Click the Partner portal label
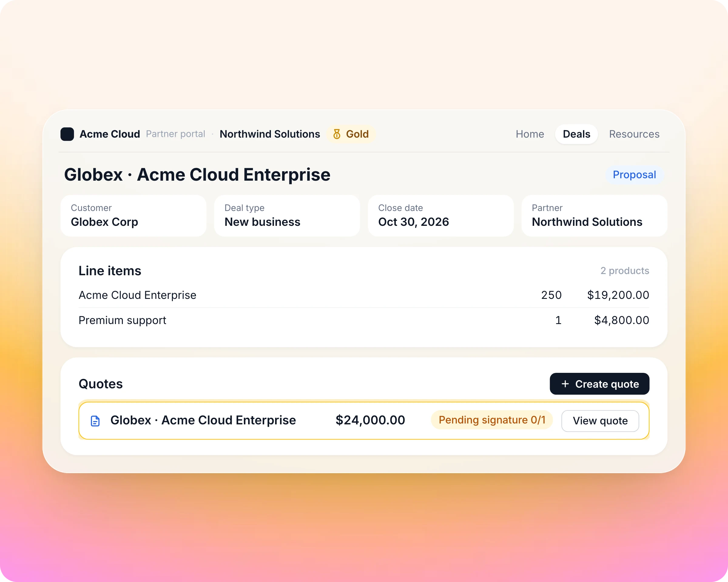The image size is (728, 582). tap(175, 134)
